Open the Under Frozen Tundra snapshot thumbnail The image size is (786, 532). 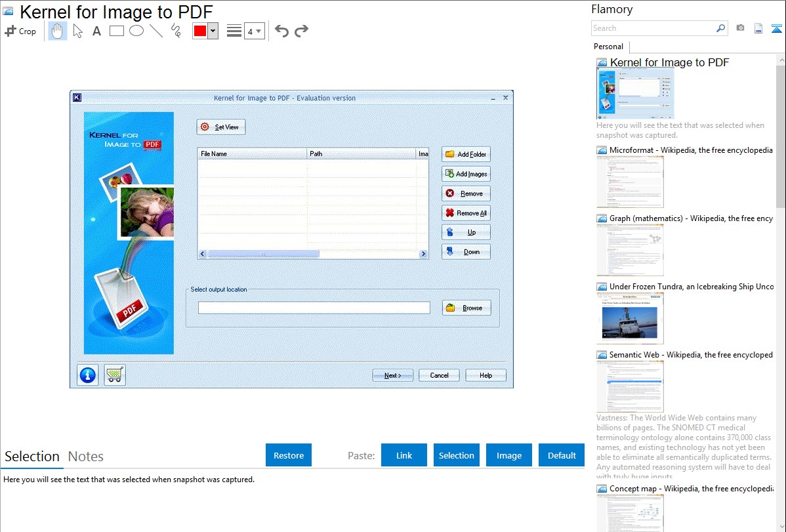[630, 319]
